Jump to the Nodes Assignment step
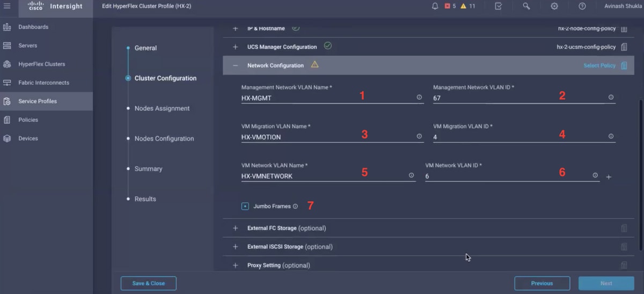Screen dimensions: 644x294 click(162, 108)
